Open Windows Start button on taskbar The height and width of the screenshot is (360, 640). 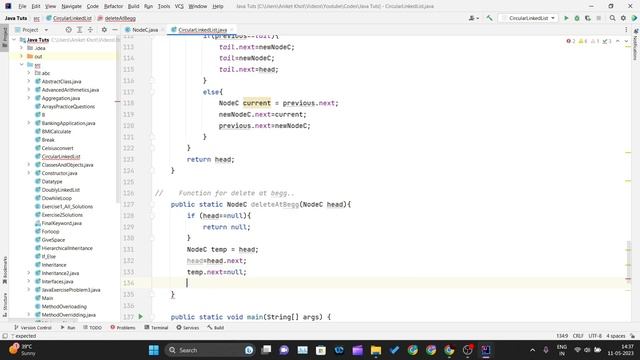154,350
